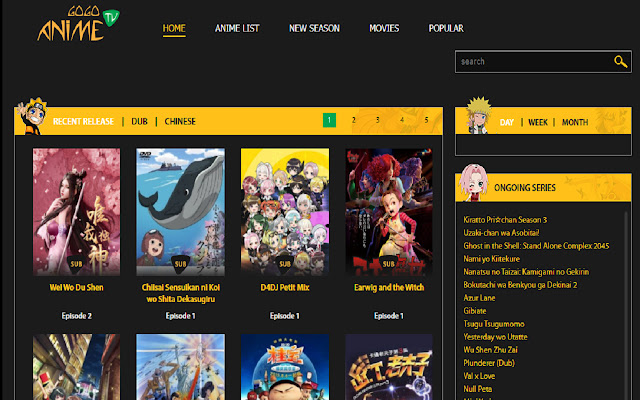Screen dimensions: 640x400
Task: Open Bokutachi wa Benkyou ga Dekinai 2
Action: click(x=520, y=285)
